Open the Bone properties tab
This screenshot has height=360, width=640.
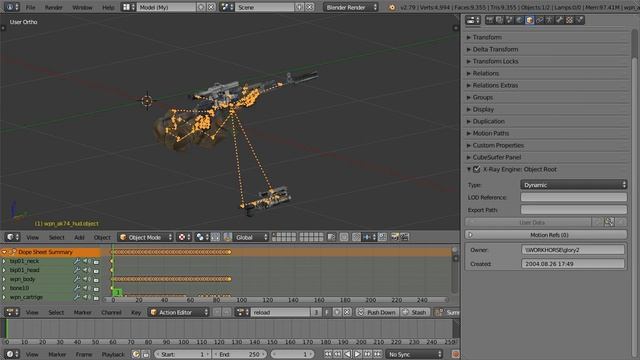point(559,20)
